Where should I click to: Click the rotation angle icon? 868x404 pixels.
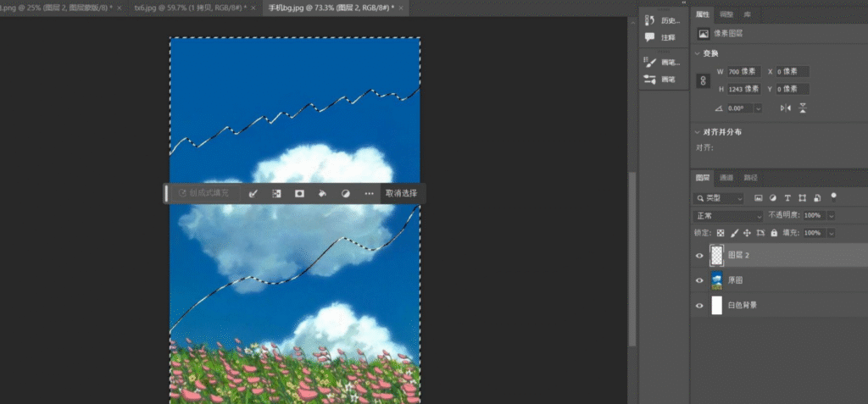click(719, 108)
